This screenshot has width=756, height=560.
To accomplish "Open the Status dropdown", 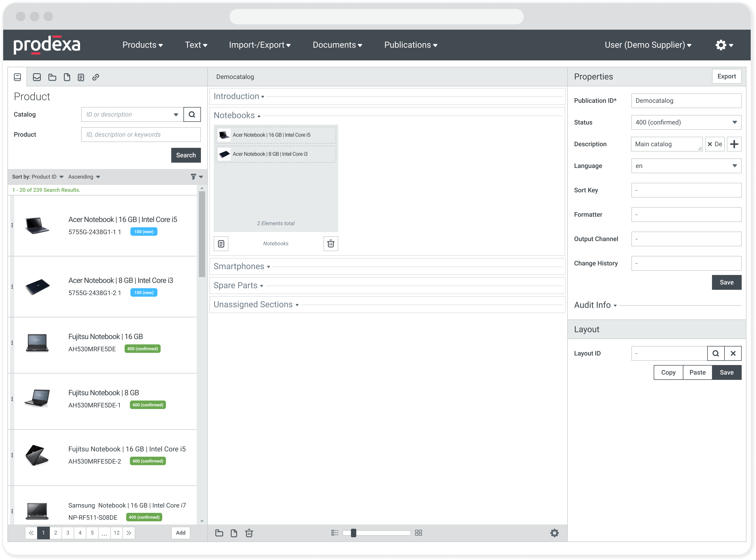I will click(686, 122).
